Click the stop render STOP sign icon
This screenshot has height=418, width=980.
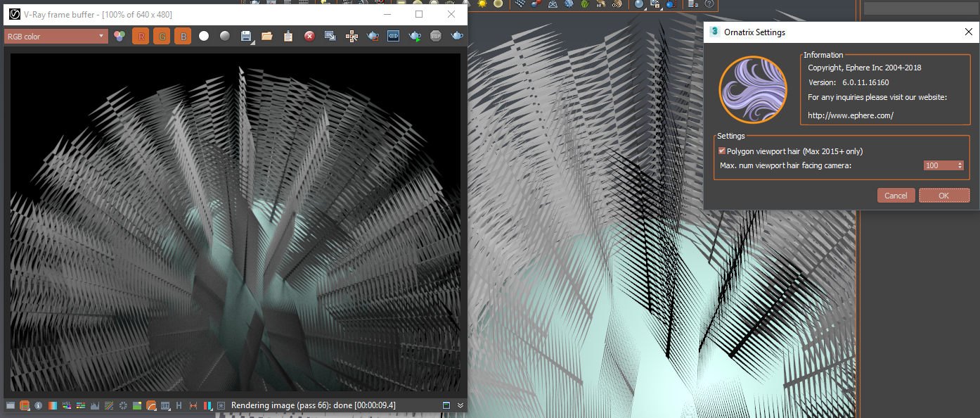(x=436, y=37)
